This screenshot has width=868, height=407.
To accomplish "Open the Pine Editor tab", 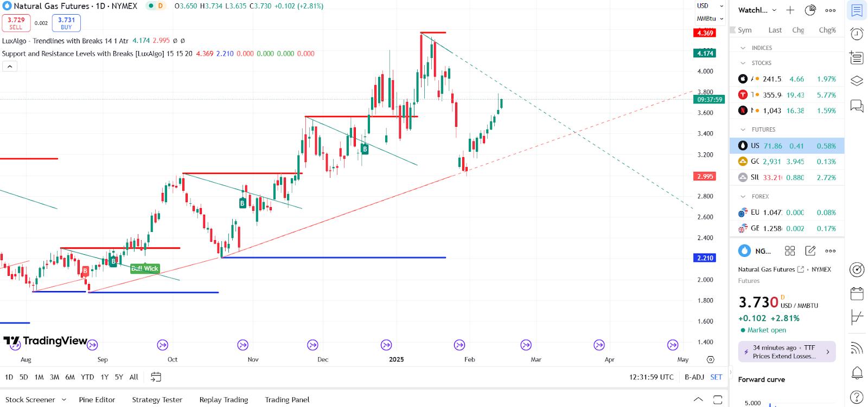I will [97, 400].
